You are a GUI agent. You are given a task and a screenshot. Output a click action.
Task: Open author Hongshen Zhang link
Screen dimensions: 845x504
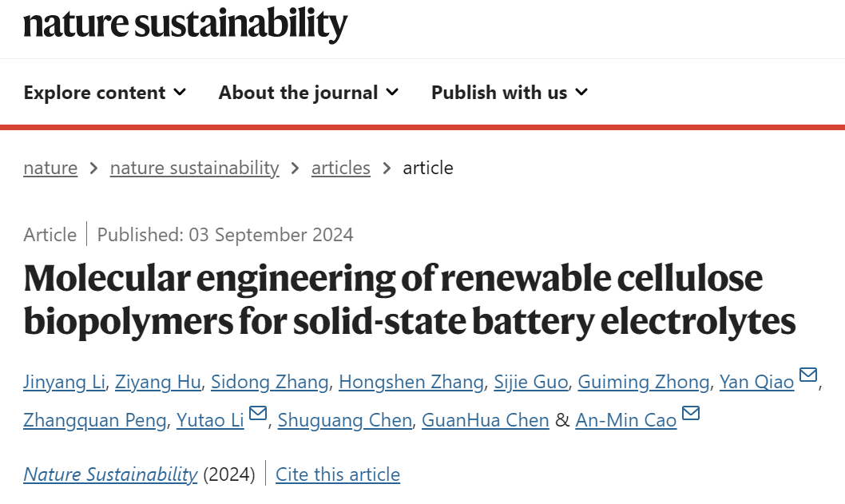point(411,382)
